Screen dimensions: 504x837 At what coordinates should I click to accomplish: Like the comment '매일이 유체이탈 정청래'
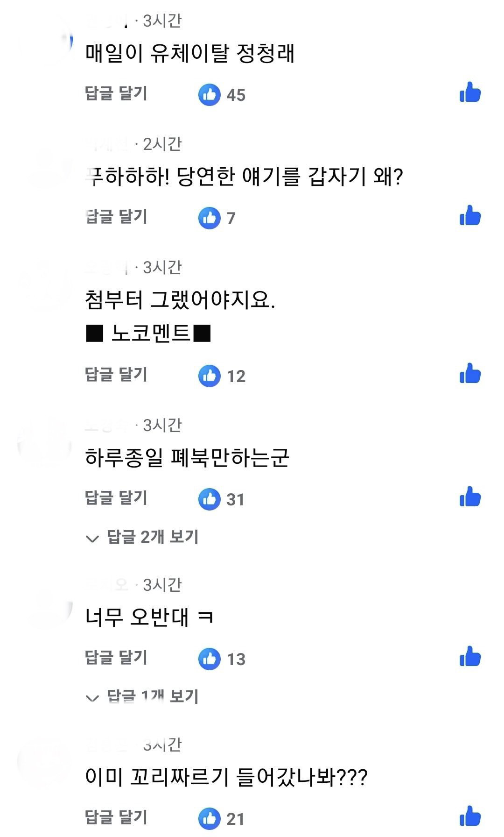tap(470, 92)
